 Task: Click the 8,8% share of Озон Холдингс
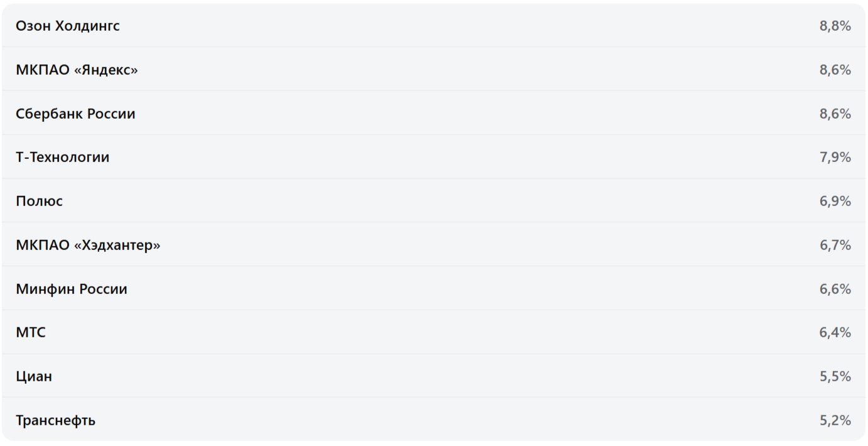pyautogui.click(x=835, y=26)
